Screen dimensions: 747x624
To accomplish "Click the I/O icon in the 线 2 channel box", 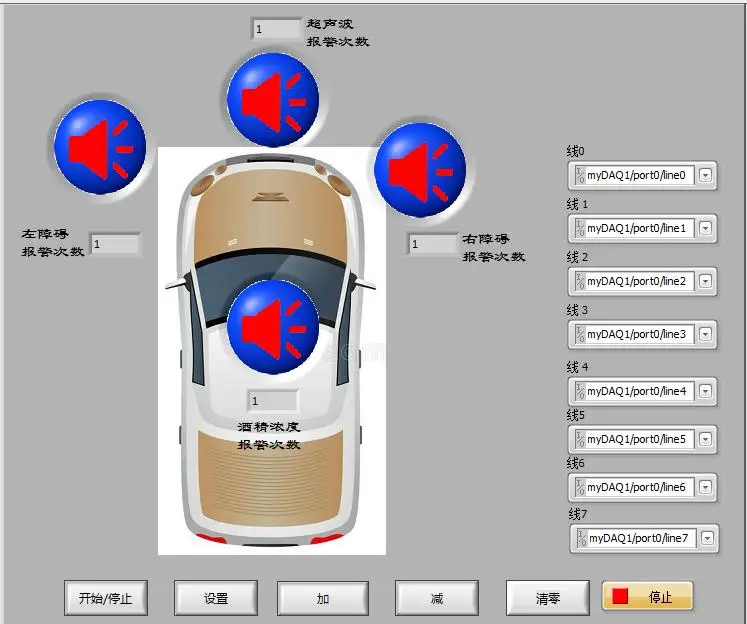I will (580, 281).
